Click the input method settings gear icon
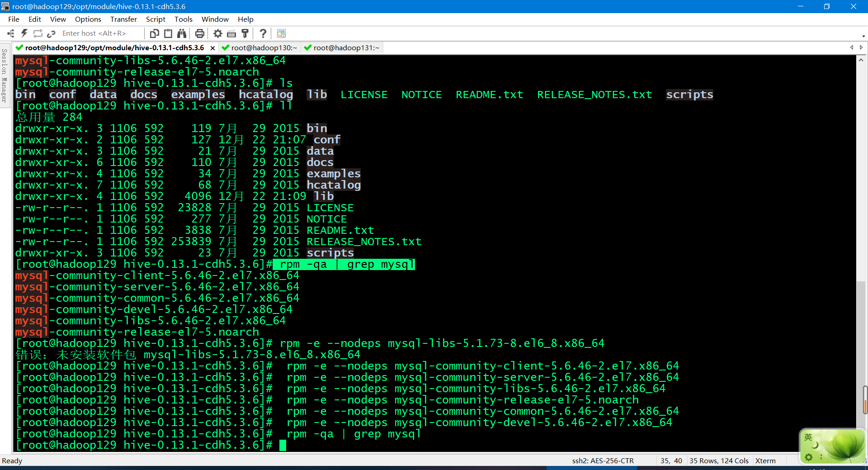 pyautogui.click(x=809, y=457)
